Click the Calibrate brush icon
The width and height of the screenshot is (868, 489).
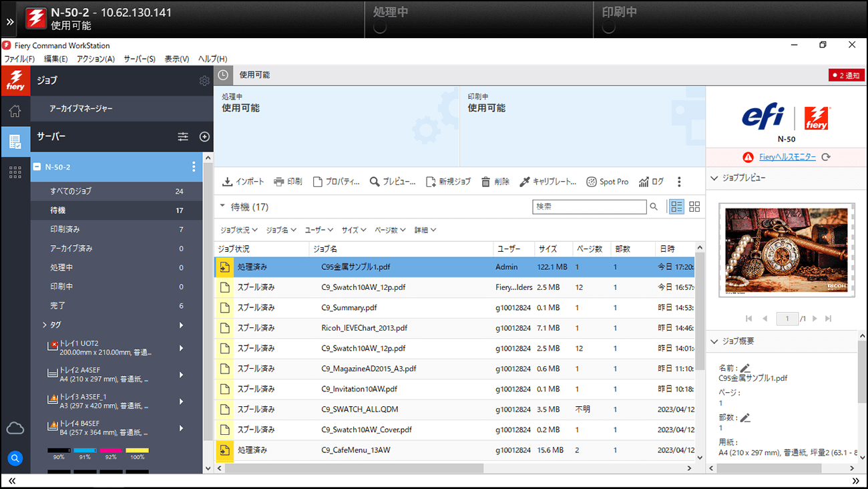click(x=525, y=182)
